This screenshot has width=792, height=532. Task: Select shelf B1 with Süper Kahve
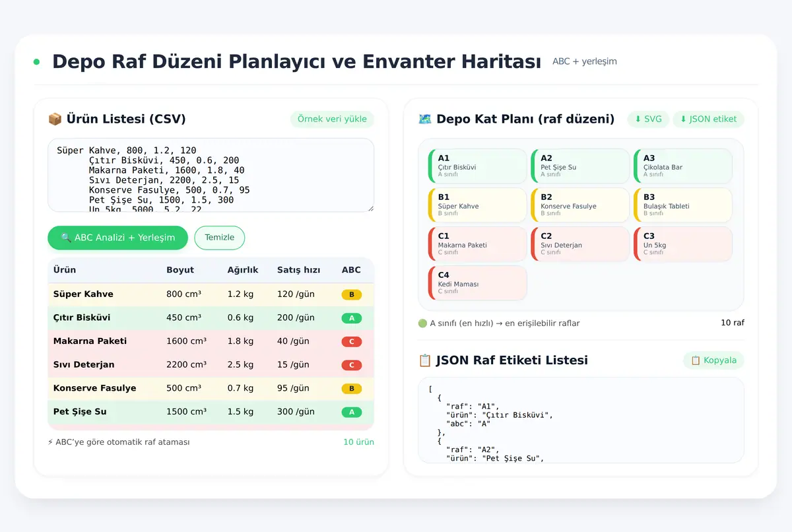pyautogui.click(x=478, y=205)
